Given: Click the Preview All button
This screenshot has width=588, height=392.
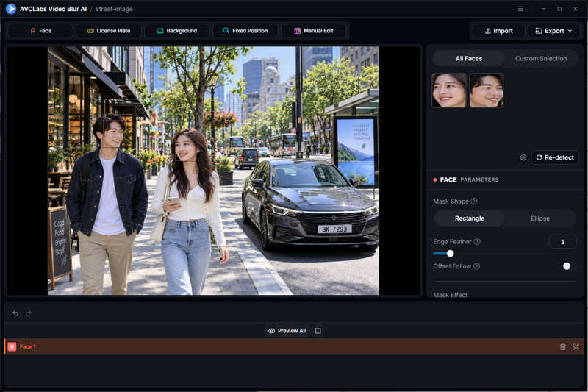Looking at the screenshot, I should (x=287, y=331).
